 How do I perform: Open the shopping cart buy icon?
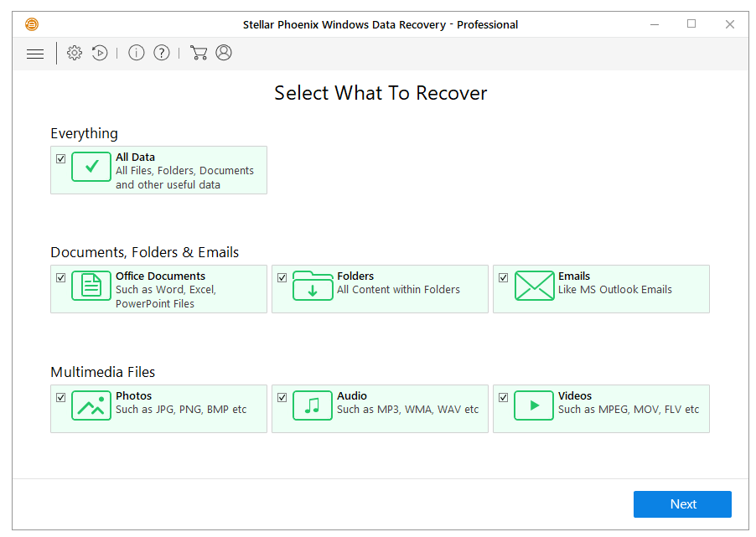point(199,53)
